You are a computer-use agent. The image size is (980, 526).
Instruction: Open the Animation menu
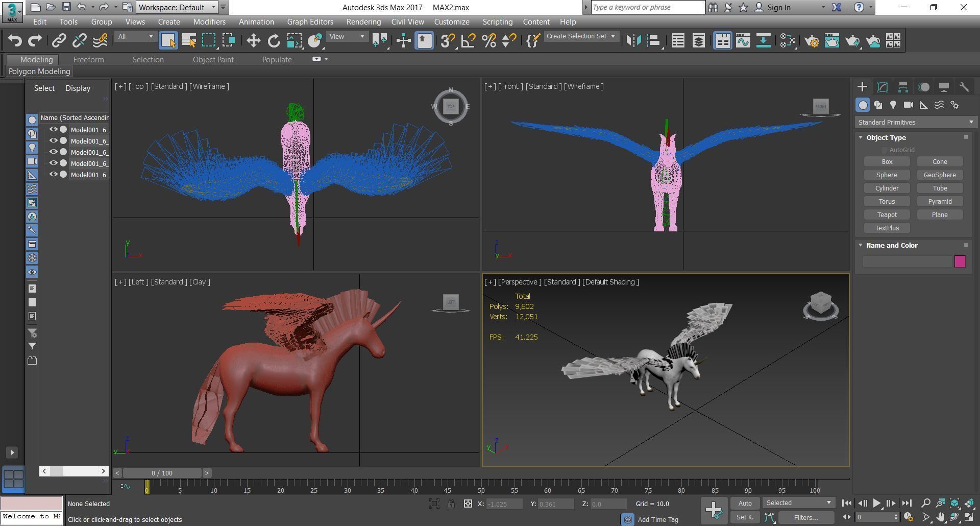(x=256, y=22)
